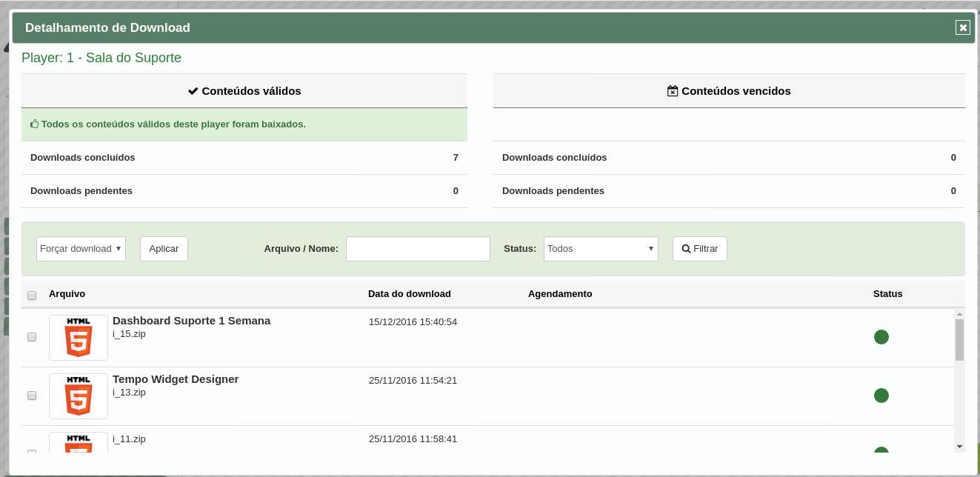
Task: Click file name i_15.zip
Action: pos(129,334)
